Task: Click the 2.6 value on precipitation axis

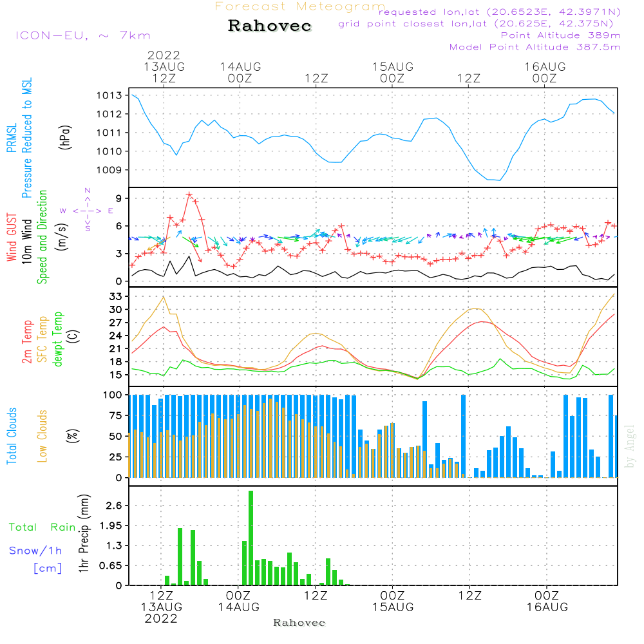Action: pyautogui.click(x=114, y=505)
